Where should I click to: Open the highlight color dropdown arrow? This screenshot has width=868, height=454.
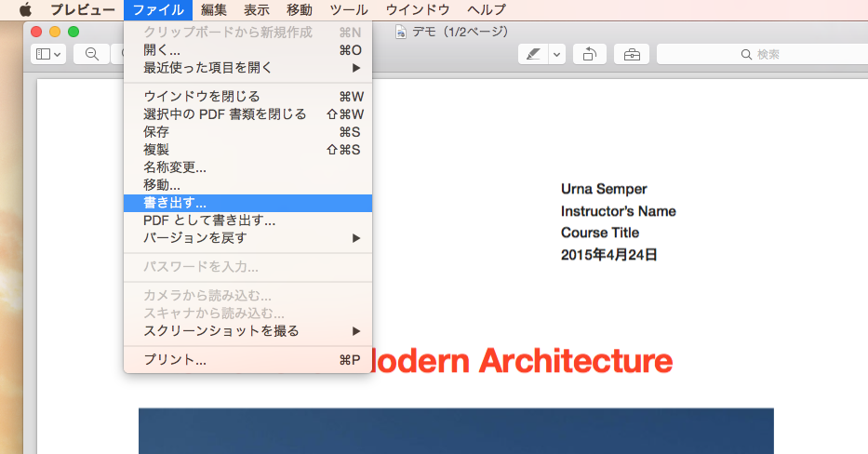click(x=557, y=54)
